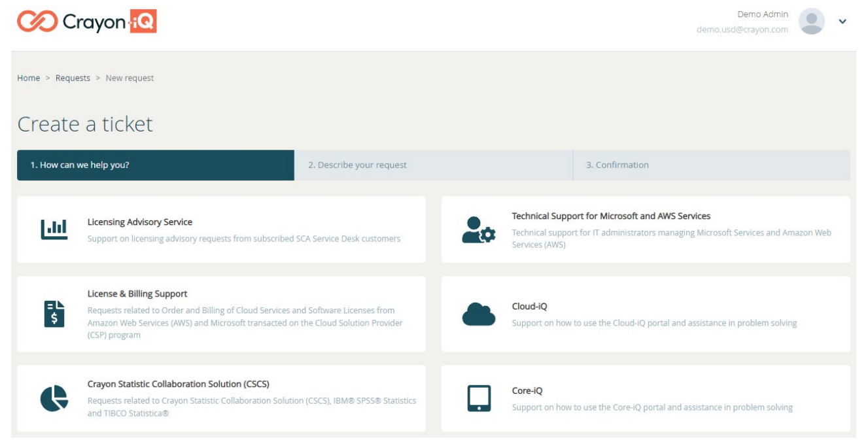868x446 pixels.
Task: Click the demo.usd@crayon.com email
Action: [742, 29]
